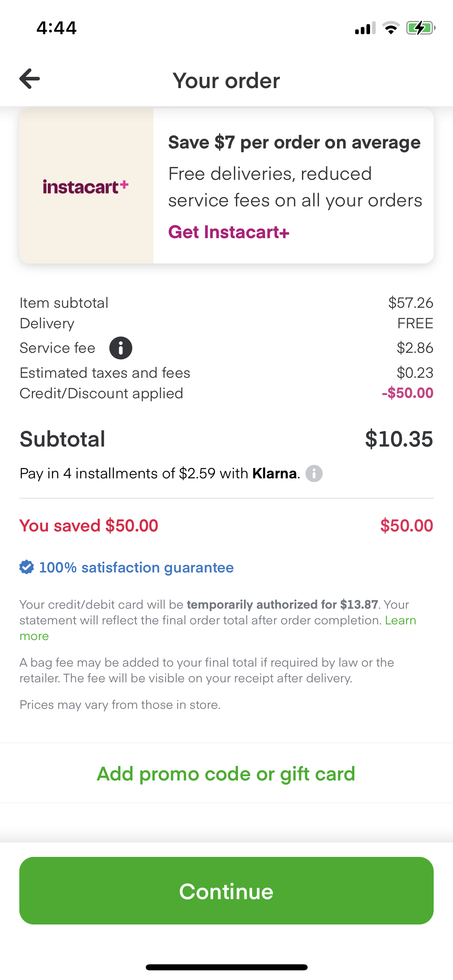Tap Add promo code or gift card
The width and height of the screenshot is (453, 980).
point(226,774)
